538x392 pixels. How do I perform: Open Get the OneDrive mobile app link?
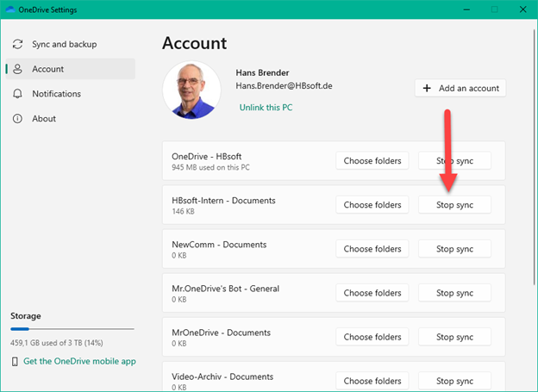coord(79,361)
